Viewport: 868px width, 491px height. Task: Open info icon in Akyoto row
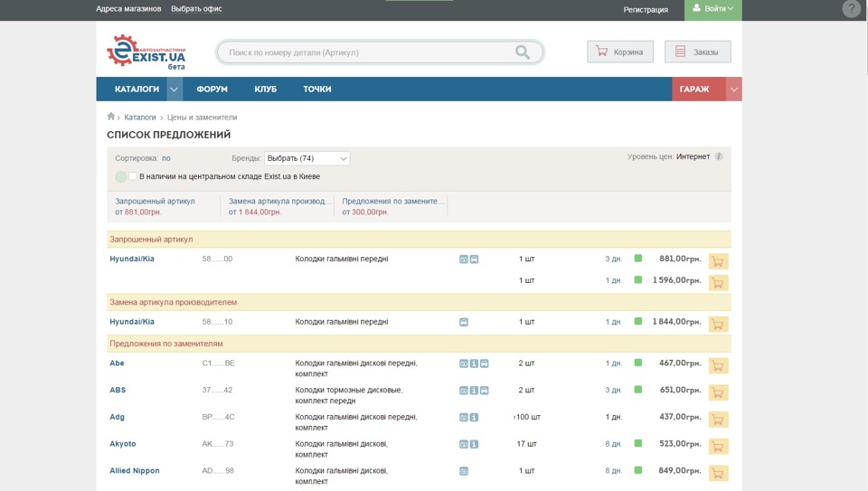tap(474, 444)
